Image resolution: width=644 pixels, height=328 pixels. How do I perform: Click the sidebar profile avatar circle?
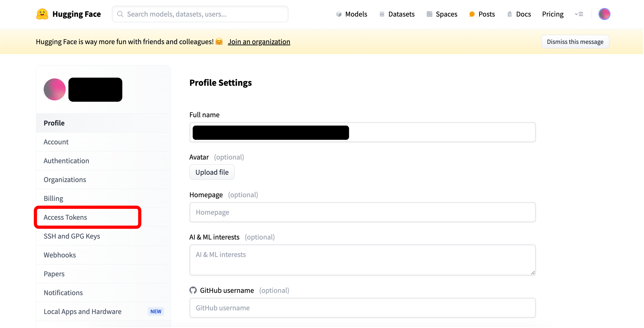tap(55, 89)
